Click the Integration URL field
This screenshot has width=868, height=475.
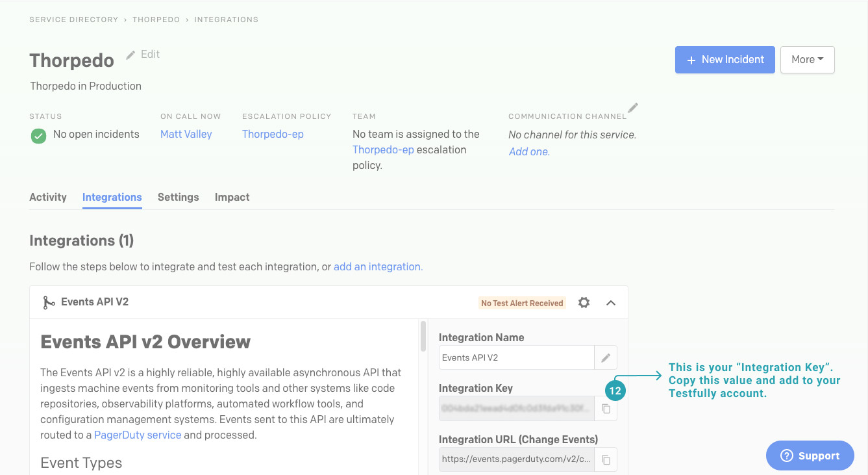[517, 459]
